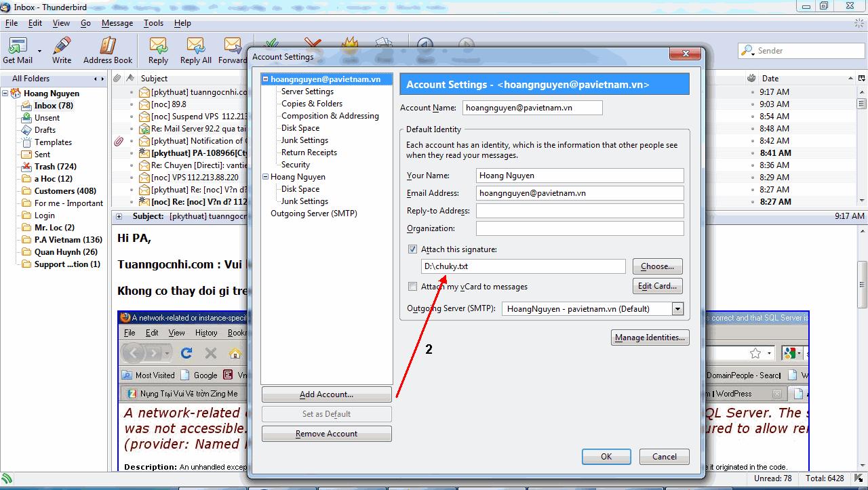Open the Tools menu
Screen dimensions: 868x490
point(153,23)
